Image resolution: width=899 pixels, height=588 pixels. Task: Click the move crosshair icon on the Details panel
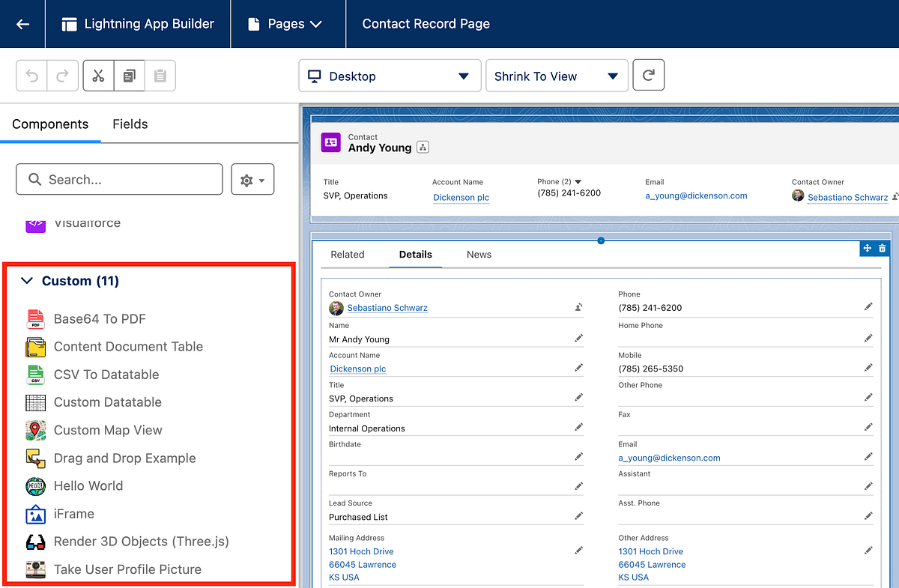click(866, 247)
